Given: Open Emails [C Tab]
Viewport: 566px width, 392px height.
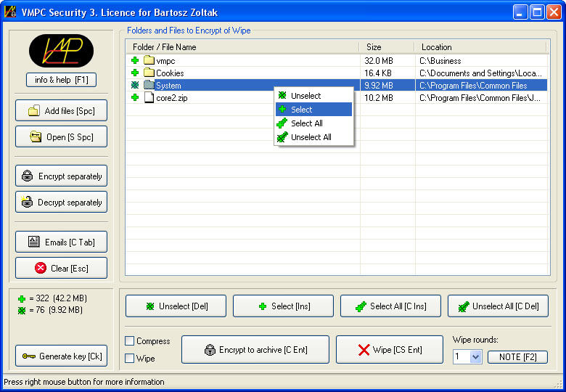Looking at the screenshot, I should click(62, 242).
